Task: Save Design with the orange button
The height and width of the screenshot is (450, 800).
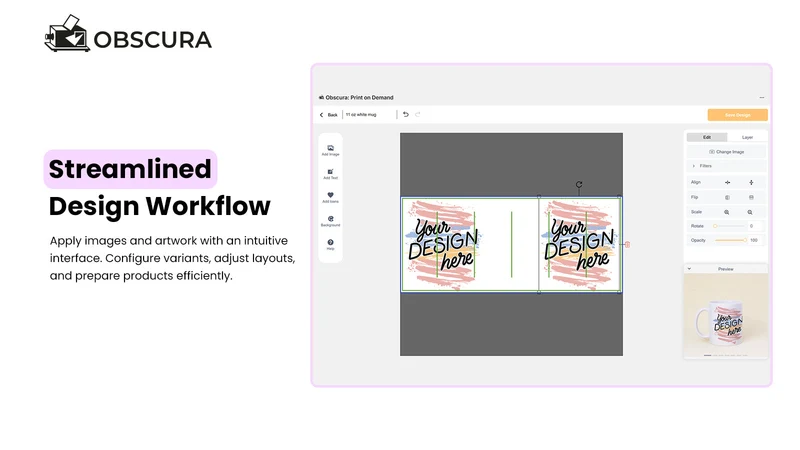Action: (x=737, y=115)
